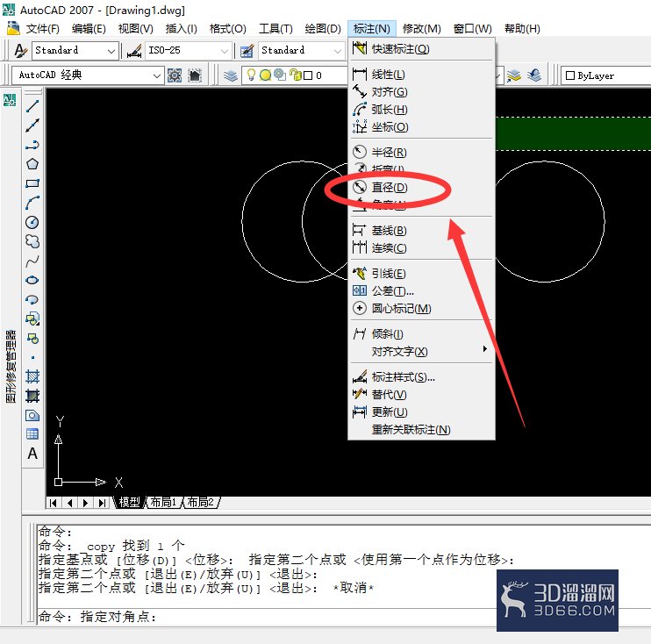Choose 线性(L) linear dimension
This screenshot has height=644, width=651.
[x=421, y=75]
